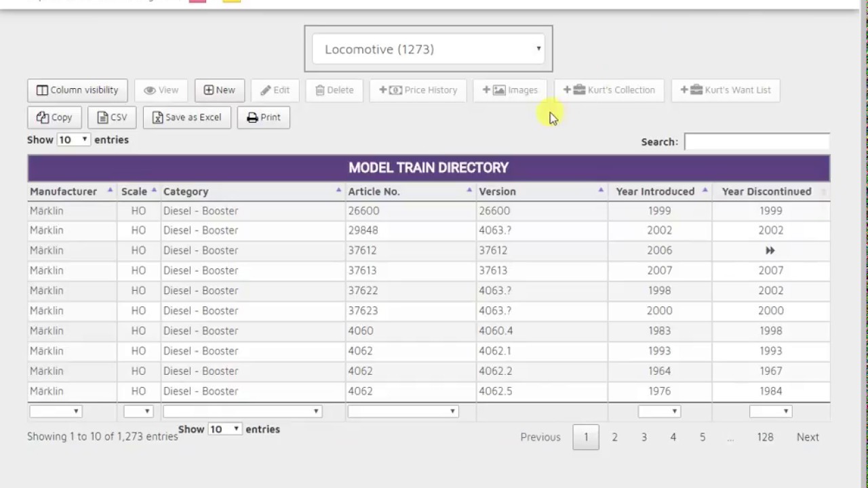Print the table
The width and height of the screenshot is (868, 488).
tap(264, 117)
